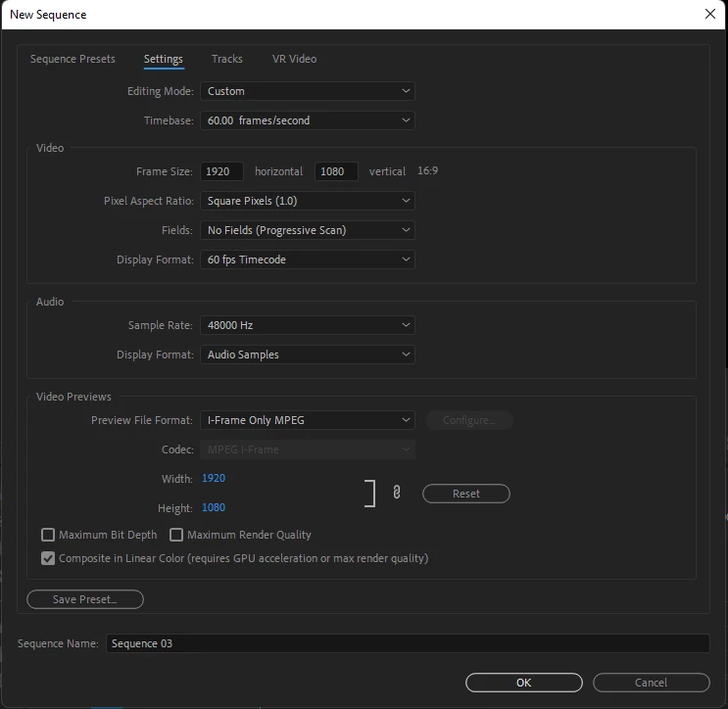
Task: Click the vertical frame size field 1080
Action: click(x=336, y=171)
